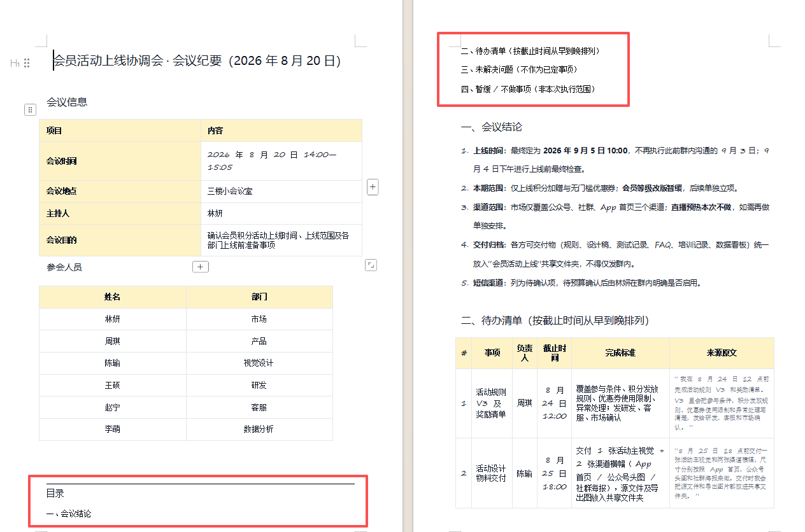Click the H1 heading level indicator
Viewport: 805px width, 532px height.
click(x=15, y=62)
